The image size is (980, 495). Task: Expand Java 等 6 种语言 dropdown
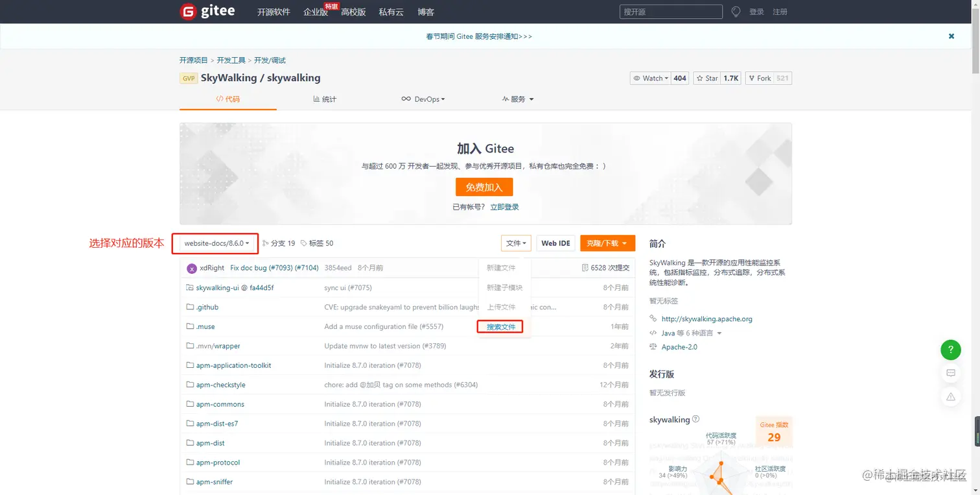[691, 333]
